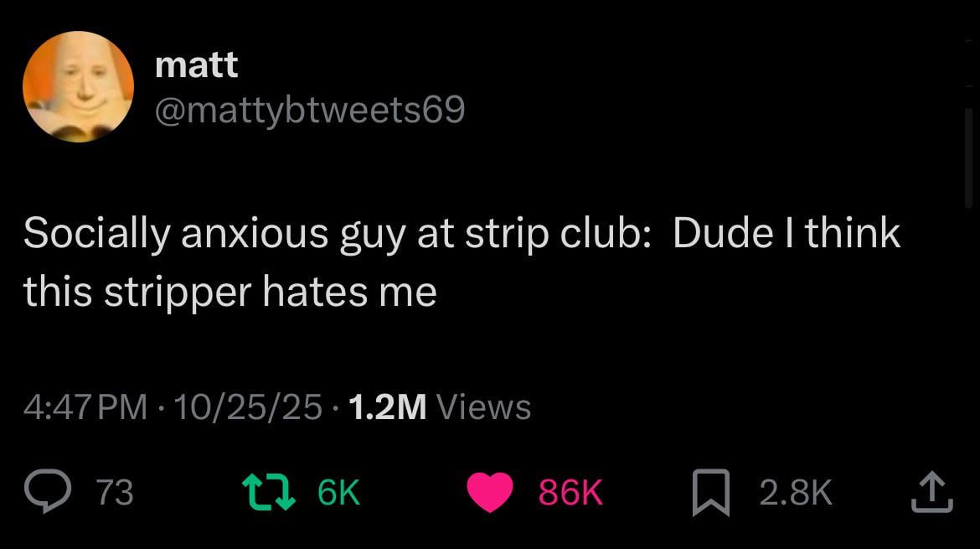The width and height of the screenshot is (980, 549).
Task: Click the 'this stripper hates me' line
Action: [230, 292]
